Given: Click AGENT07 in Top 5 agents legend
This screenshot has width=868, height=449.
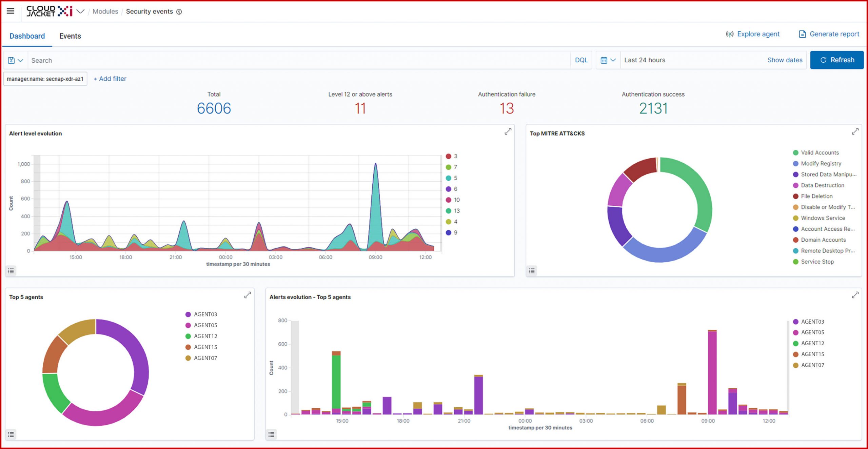Looking at the screenshot, I should coord(201,358).
